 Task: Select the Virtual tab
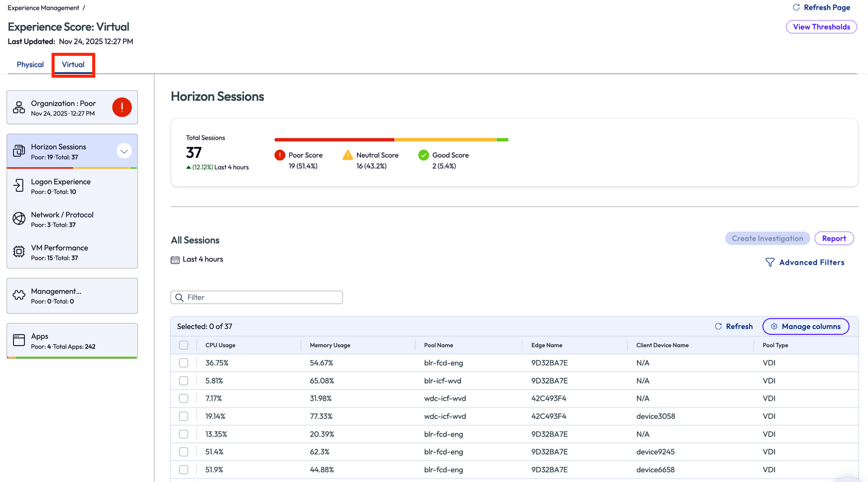pos(73,64)
